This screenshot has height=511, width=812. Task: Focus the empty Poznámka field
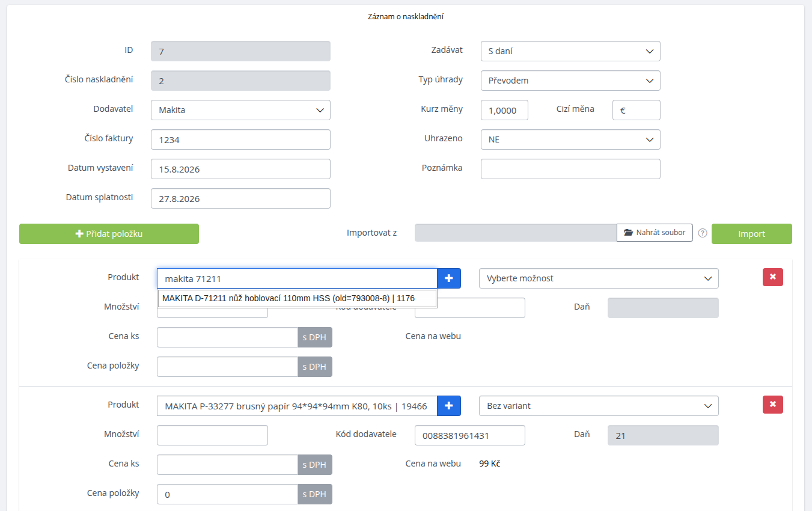(x=570, y=169)
